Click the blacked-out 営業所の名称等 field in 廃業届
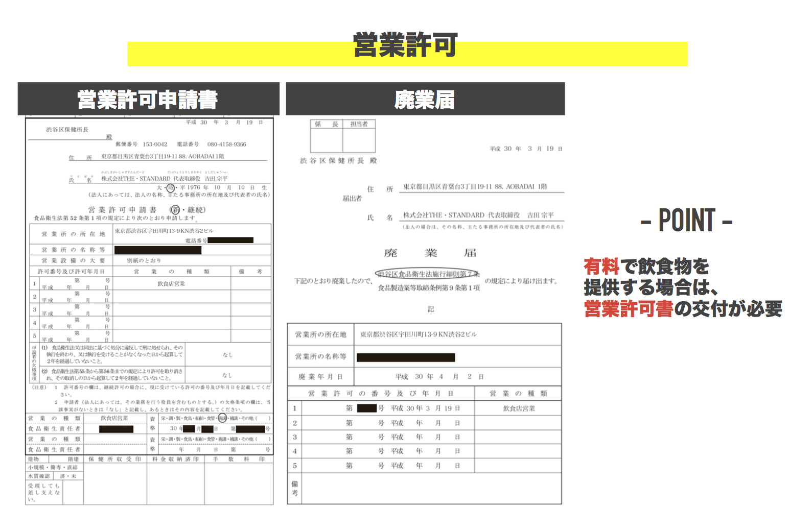The width and height of the screenshot is (812, 508). click(x=406, y=357)
